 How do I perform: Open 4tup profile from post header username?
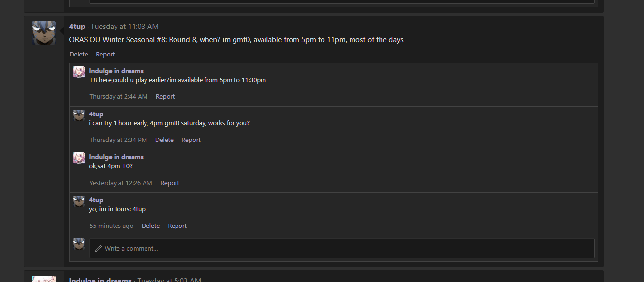pyautogui.click(x=77, y=27)
